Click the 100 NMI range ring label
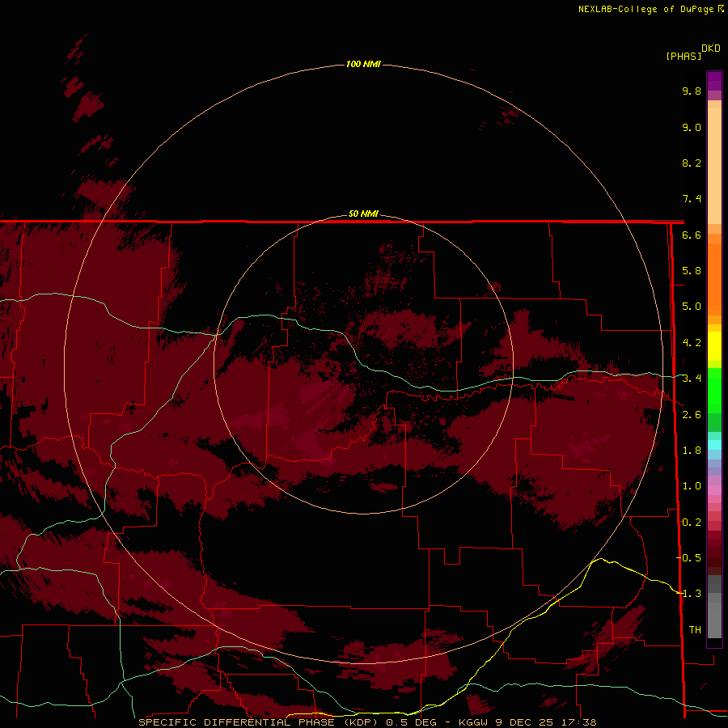The width and height of the screenshot is (728, 728). pyautogui.click(x=363, y=64)
